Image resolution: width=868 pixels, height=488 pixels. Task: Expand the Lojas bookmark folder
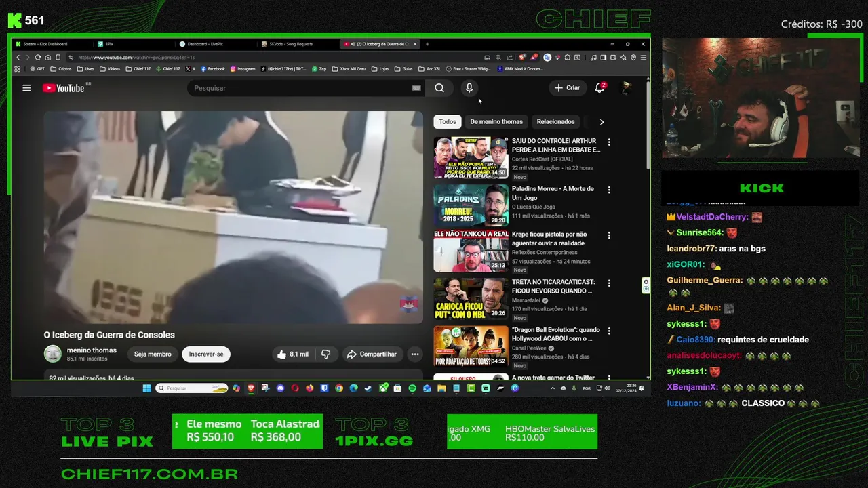pos(380,69)
